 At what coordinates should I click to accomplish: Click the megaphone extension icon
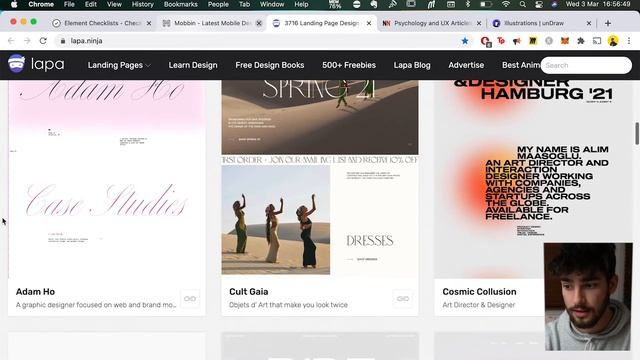[x=517, y=41]
